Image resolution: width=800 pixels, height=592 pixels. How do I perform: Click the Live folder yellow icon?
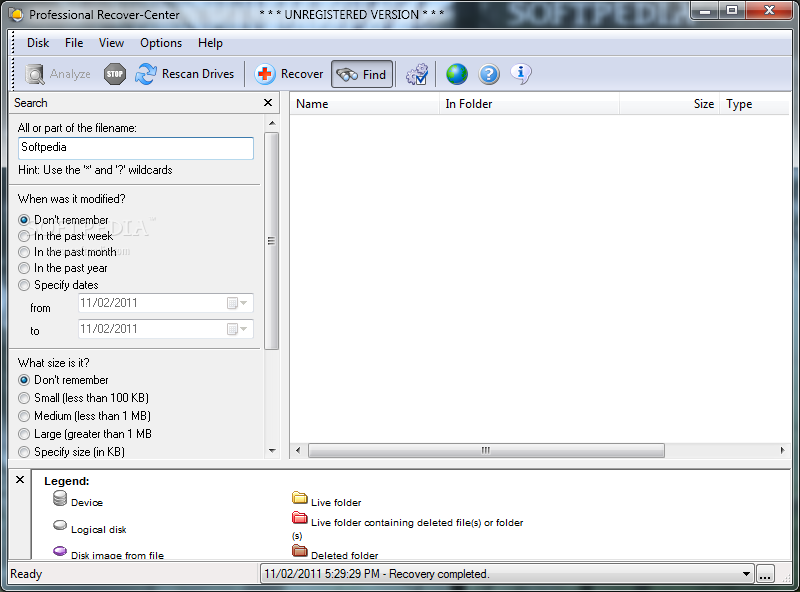tap(299, 498)
